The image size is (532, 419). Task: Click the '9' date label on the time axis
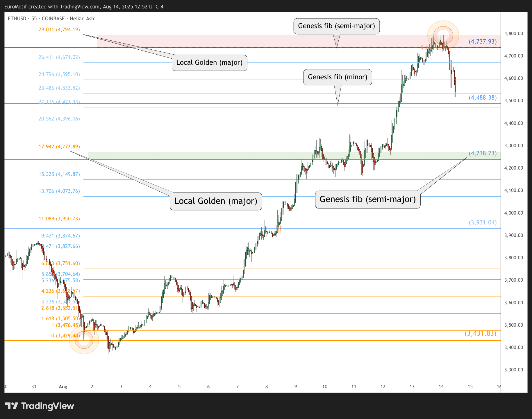[x=296, y=387]
